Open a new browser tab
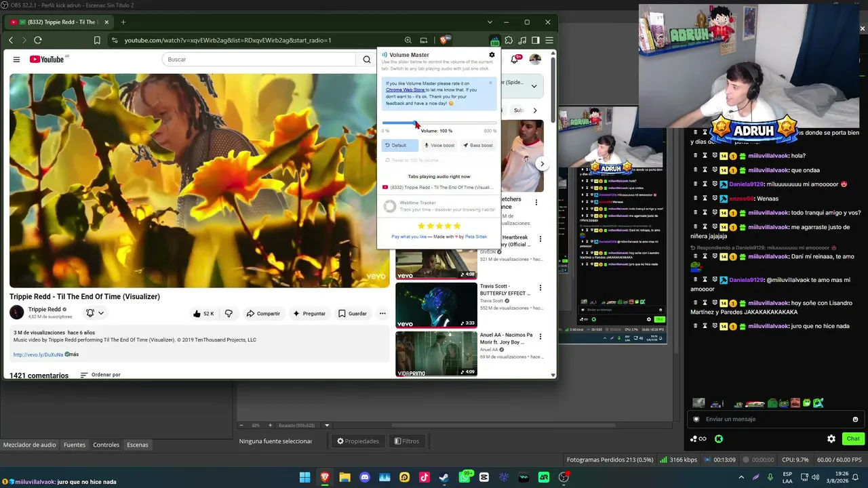This screenshot has height=488, width=868. click(x=123, y=22)
